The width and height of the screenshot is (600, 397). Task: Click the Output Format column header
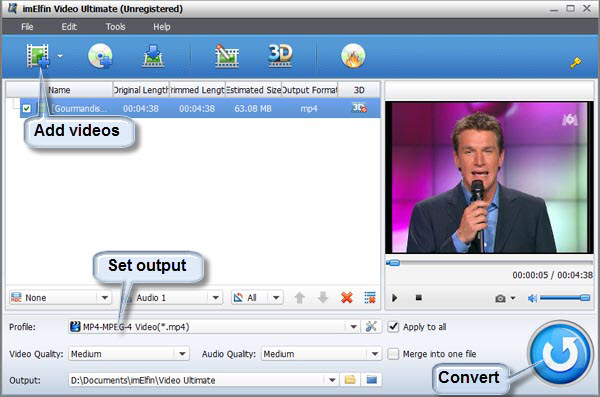310,90
